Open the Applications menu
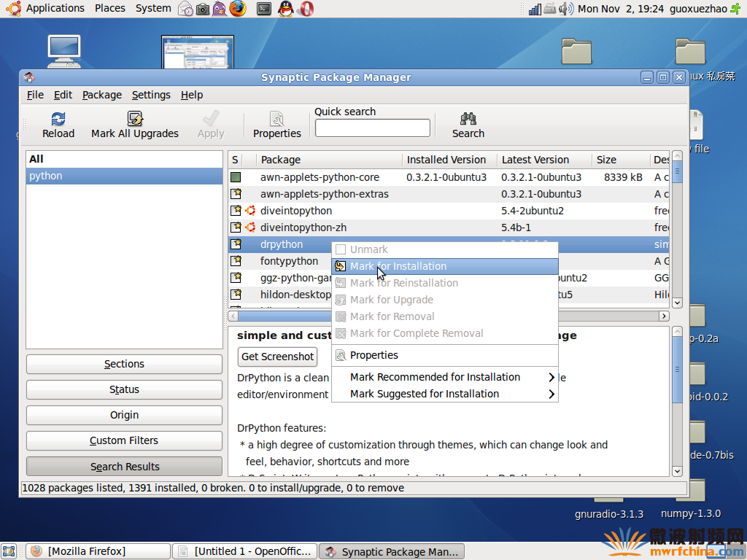The image size is (747, 560). click(55, 9)
